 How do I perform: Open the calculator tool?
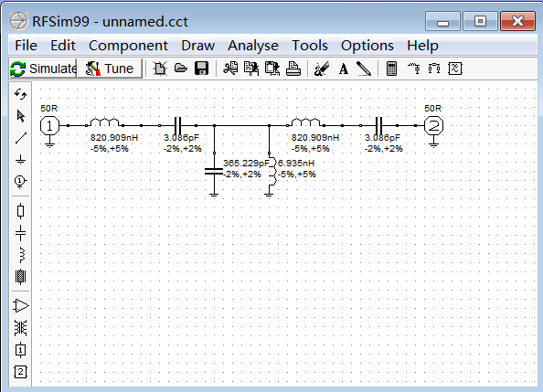pyautogui.click(x=391, y=69)
